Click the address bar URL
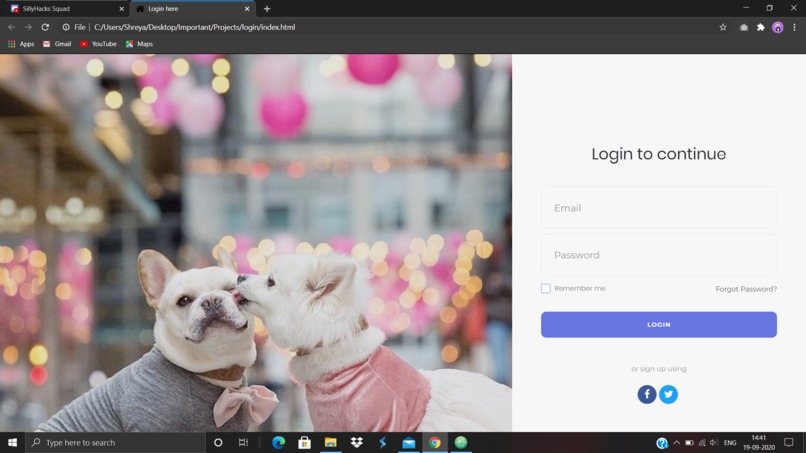The width and height of the screenshot is (806, 453). (x=194, y=27)
